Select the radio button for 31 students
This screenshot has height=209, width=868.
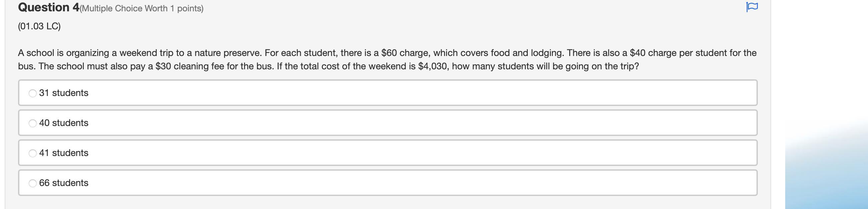point(33,93)
